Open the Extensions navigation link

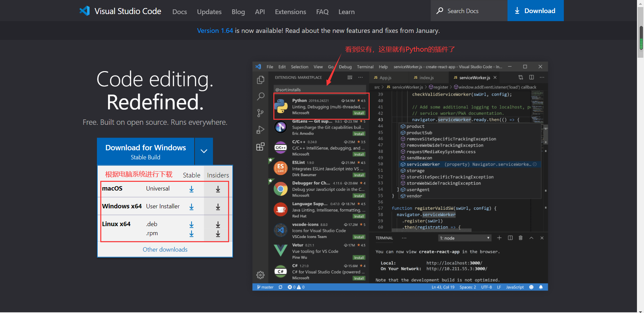click(x=290, y=12)
